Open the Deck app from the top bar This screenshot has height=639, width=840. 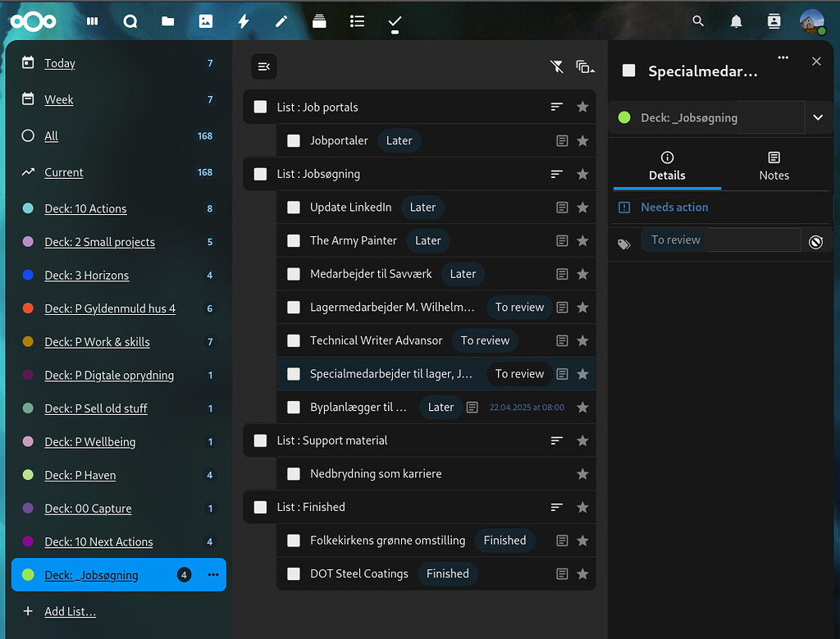pos(319,21)
